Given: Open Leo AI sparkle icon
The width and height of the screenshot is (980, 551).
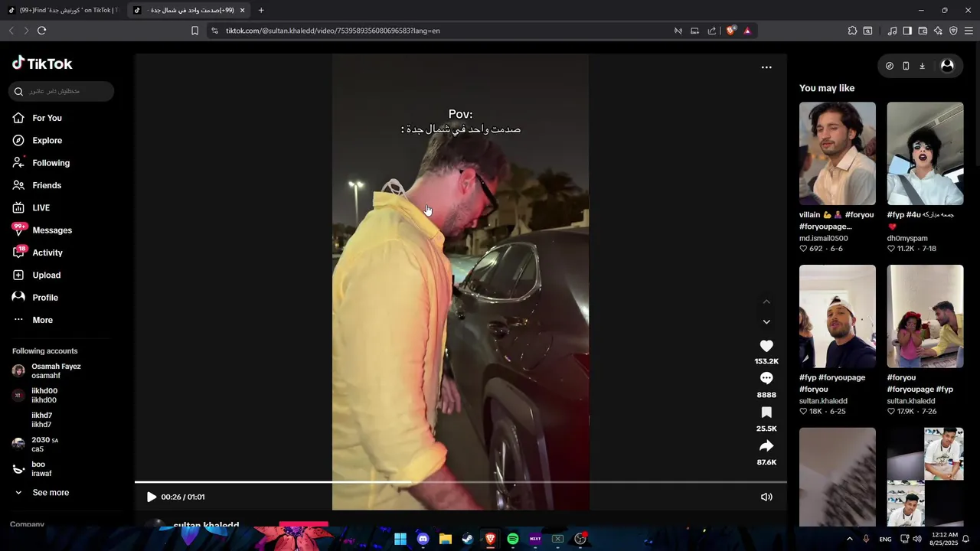Looking at the screenshot, I should (x=938, y=31).
